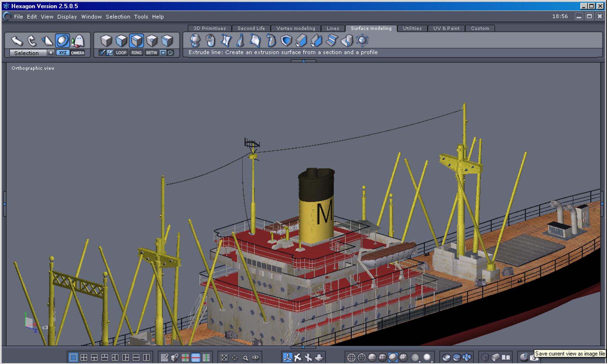The width and height of the screenshot is (607, 364).
Task: Click the LOOP selection button
Action: pyautogui.click(x=121, y=53)
